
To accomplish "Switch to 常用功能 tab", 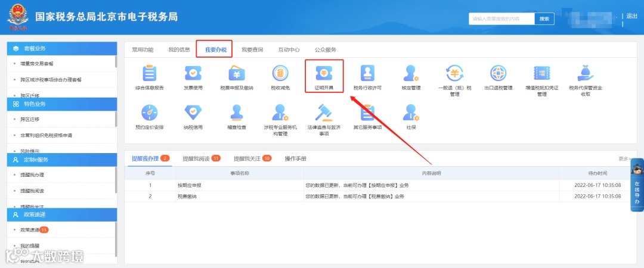I will coord(143,49).
